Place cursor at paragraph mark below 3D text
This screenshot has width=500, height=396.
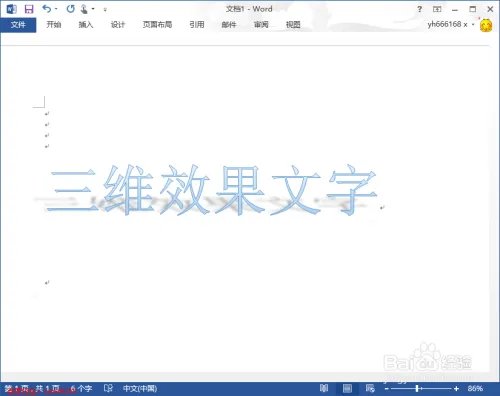coord(47,283)
